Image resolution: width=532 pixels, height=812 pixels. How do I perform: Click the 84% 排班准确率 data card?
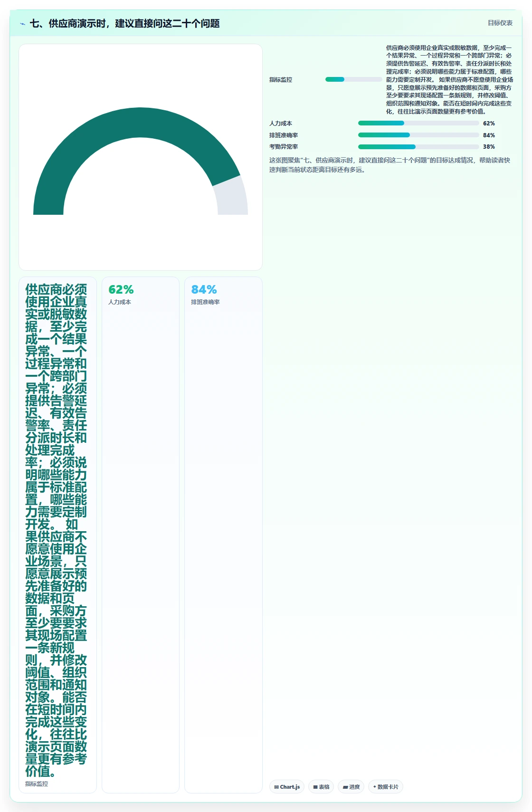(223, 535)
